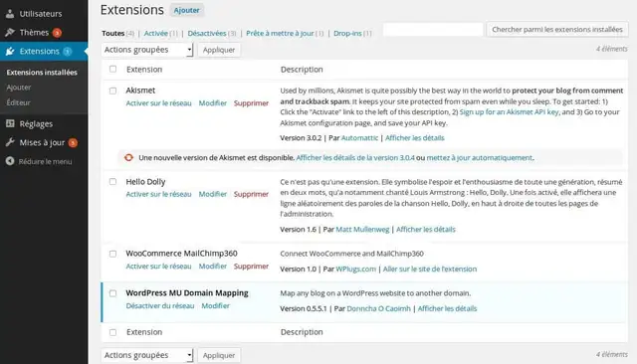Open Automattic author link
637x364 pixels.
pos(359,138)
